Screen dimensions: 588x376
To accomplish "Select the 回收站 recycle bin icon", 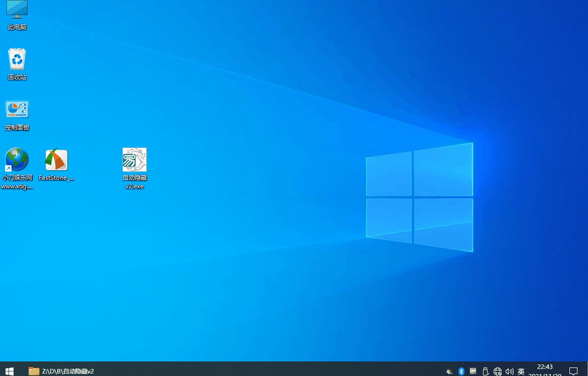I will point(17,63).
